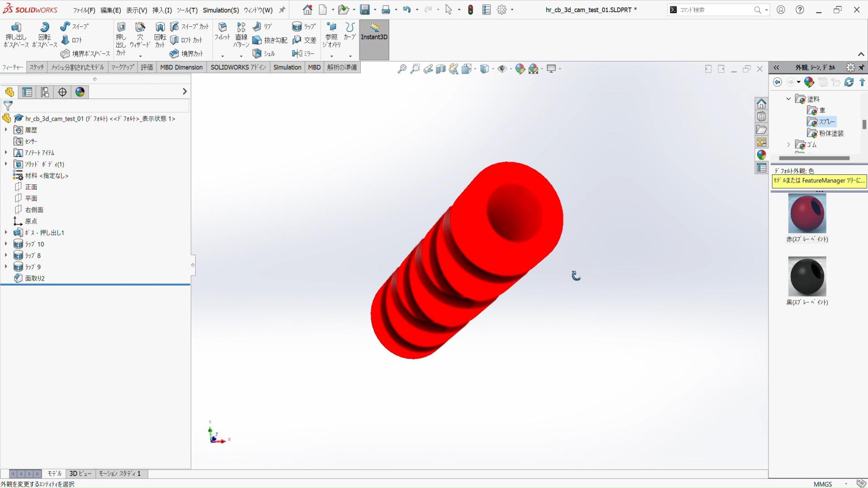Open the 挿入(I) menu
Image resolution: width=868 pixels, height=488 pixels.
[162, 10]
